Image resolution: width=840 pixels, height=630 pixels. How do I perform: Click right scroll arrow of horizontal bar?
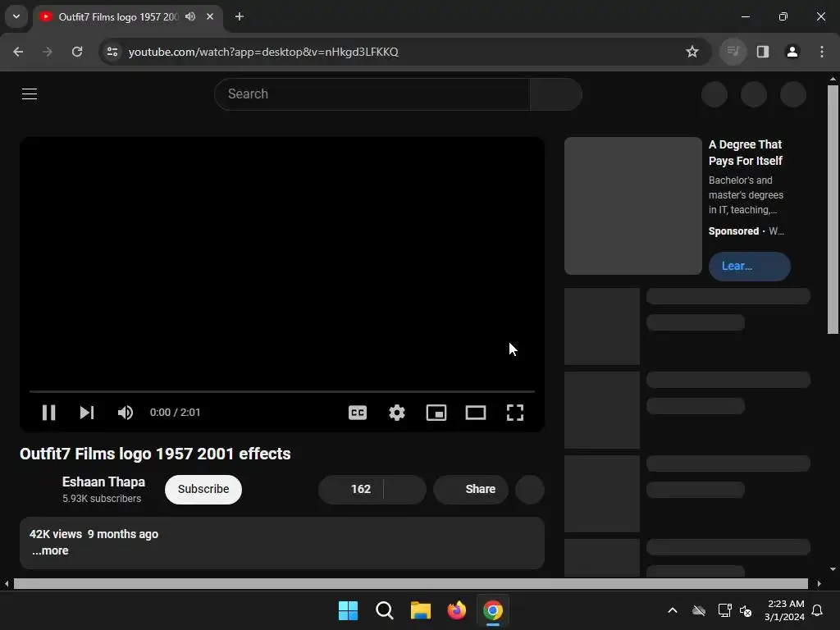tap(819, 583)
